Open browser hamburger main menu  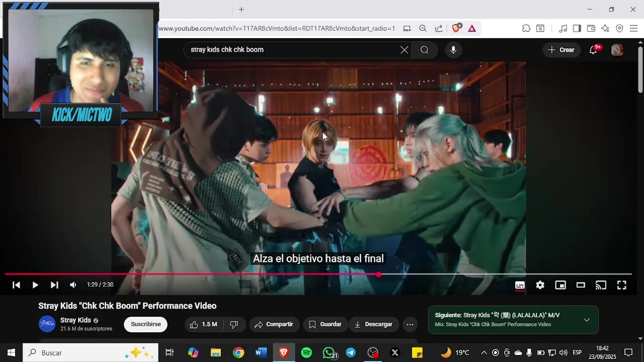(633, 29)
